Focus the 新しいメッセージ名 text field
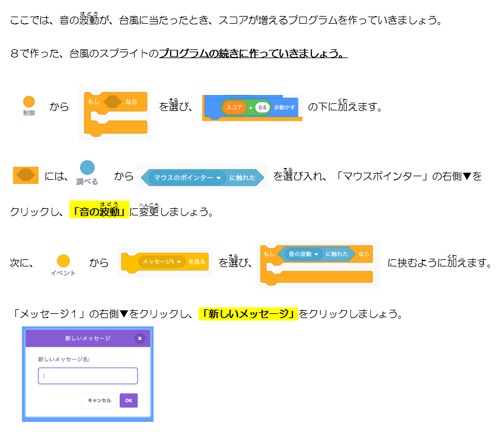This screenshot has height=432, width=504. tap(88, 376)
